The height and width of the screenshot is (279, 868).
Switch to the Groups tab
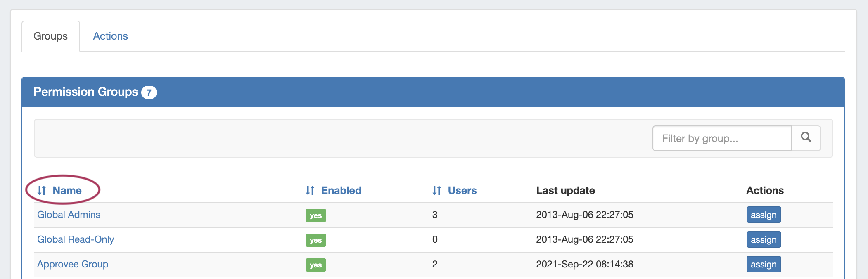click(x=50, y=36)
